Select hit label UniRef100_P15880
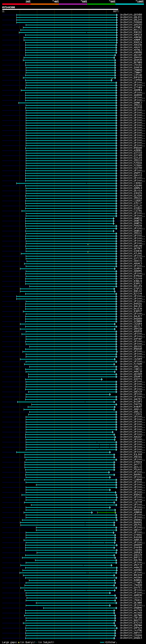146x644 pixels. click(x=131, y=165)
